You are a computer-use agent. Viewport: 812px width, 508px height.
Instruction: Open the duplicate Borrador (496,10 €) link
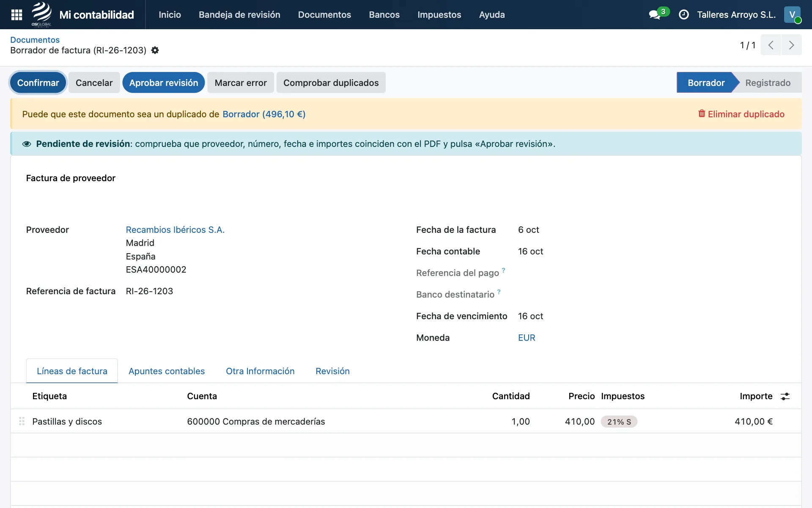pyautogui.click(x=264, y=114)
